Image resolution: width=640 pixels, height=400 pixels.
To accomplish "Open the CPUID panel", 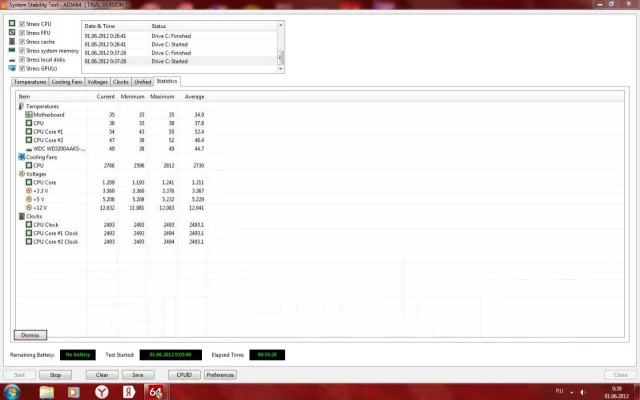I will pyautogui.click(x=184, y=375).
